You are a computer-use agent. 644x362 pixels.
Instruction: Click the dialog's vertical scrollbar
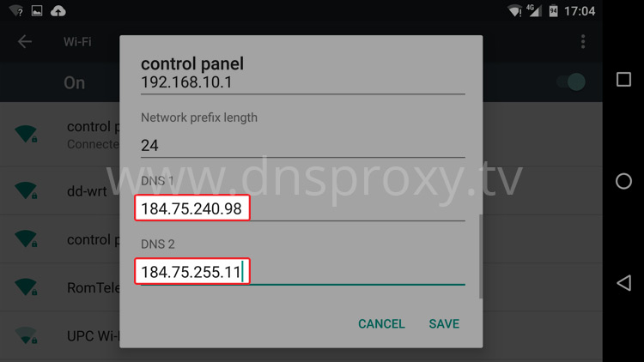[x=480, y=256]
